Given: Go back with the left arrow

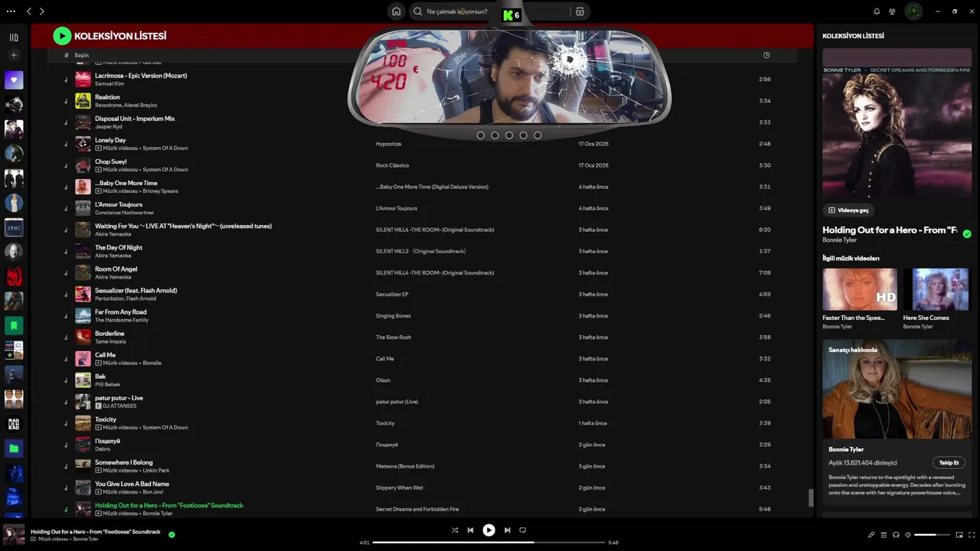Looking at the screenshot, I should point(29,11).
